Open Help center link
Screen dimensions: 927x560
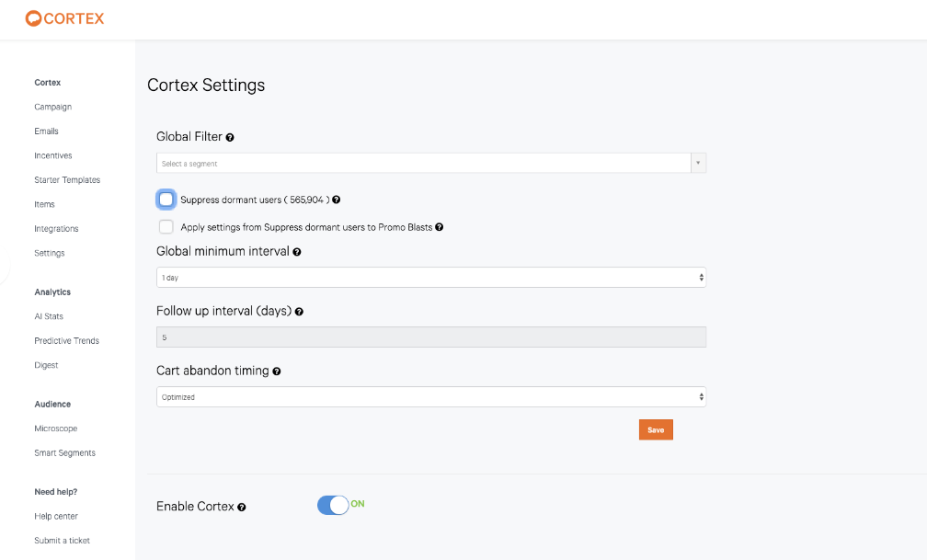coord(56,516)
